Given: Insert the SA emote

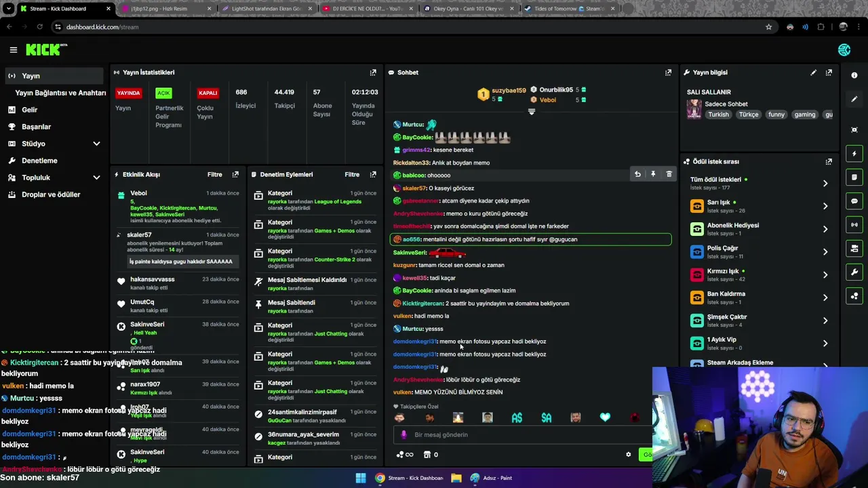Looking at the screenshot, I should pos(547,418).
